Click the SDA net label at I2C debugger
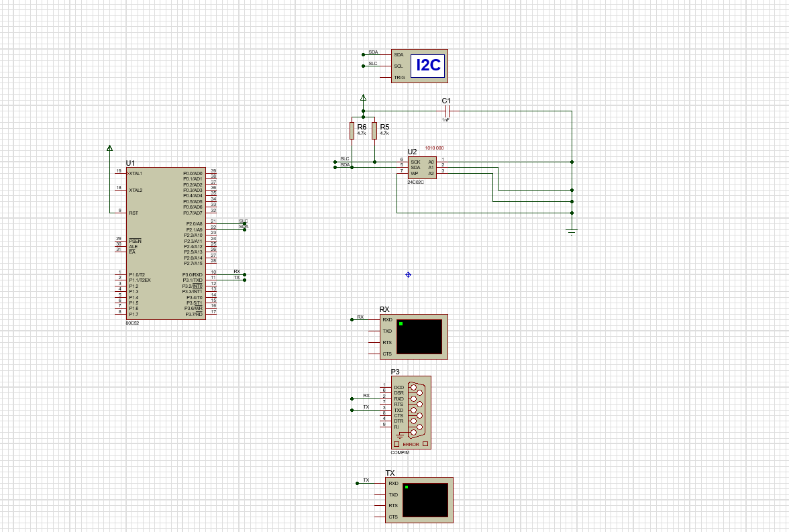The width and height of the screenshot is (789, 532). pos(373,52)
